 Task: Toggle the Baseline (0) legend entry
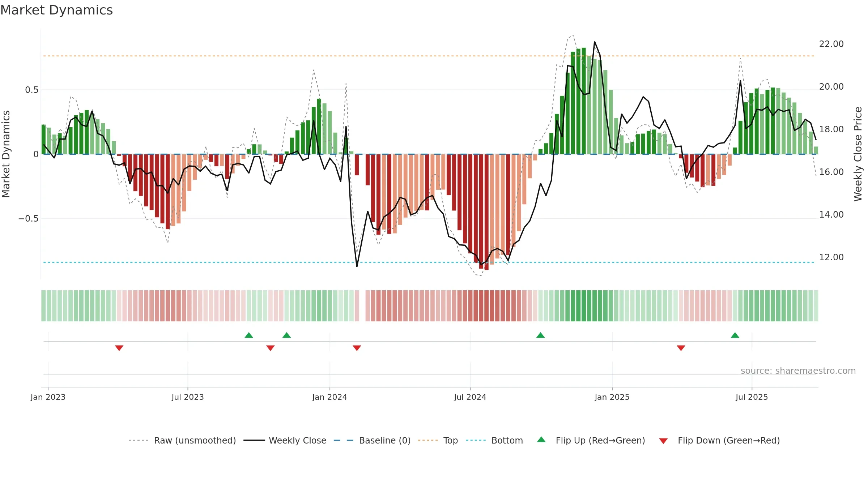click(372, 440)
